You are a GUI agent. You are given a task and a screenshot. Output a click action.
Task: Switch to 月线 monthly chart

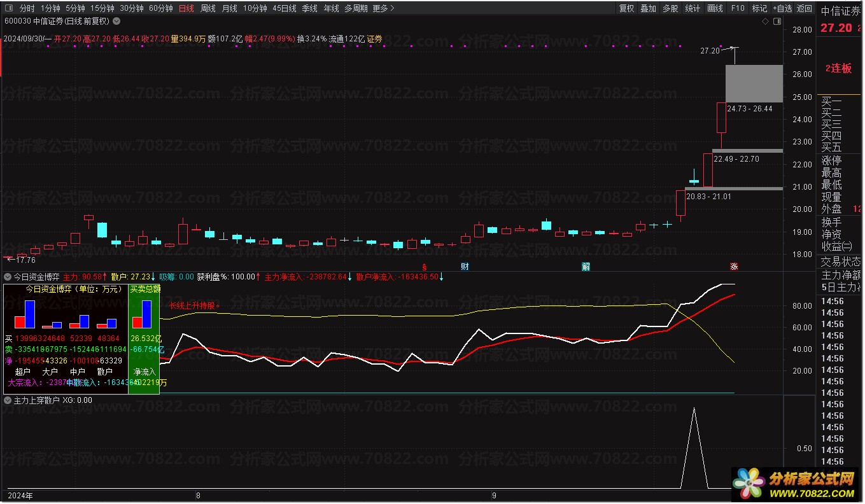pos(230,8)
